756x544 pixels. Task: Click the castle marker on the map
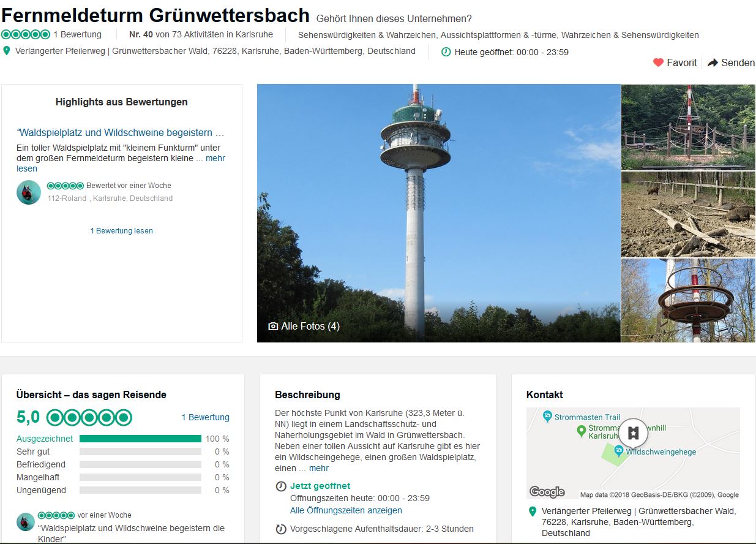[x=633, y=433]
